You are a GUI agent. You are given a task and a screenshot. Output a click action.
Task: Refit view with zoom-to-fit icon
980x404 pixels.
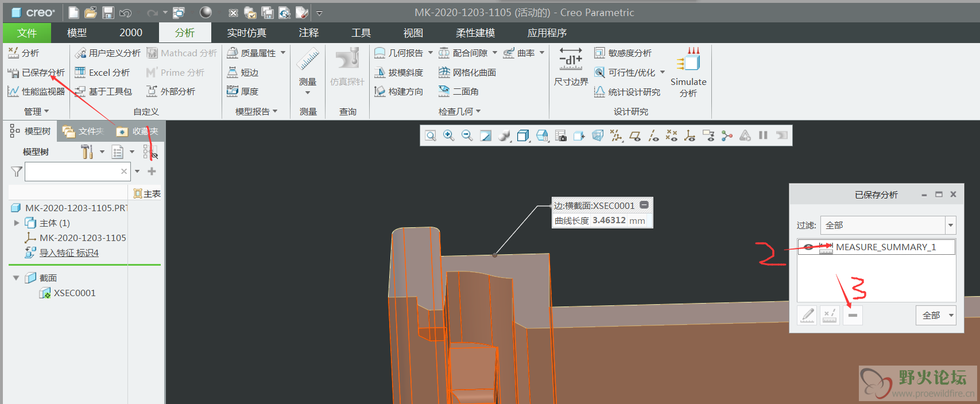pos(431,135)
